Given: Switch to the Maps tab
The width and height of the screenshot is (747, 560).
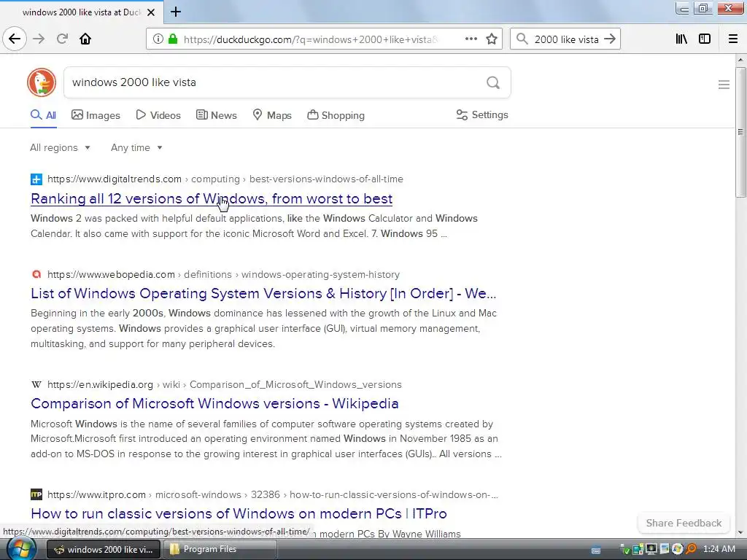Looking at the screenshot, I should pyautogui.click(x=272, y=115).
